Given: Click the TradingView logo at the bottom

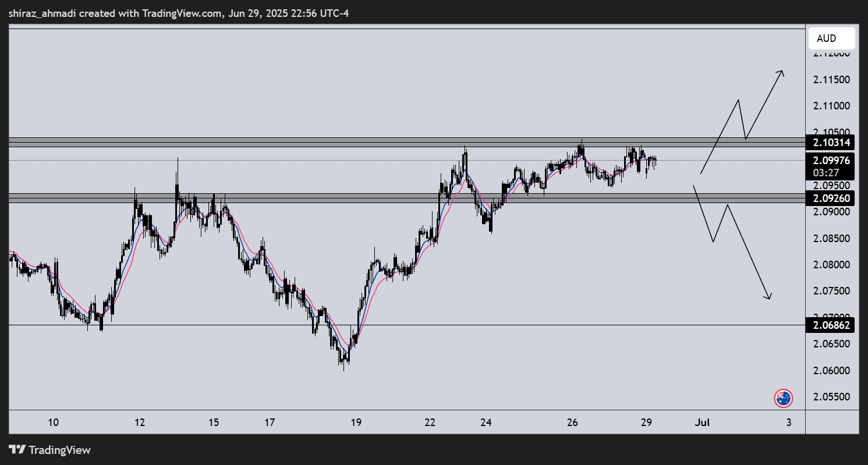Looking at the screenshot, I should pyautogui.click(x=50, y=450).
